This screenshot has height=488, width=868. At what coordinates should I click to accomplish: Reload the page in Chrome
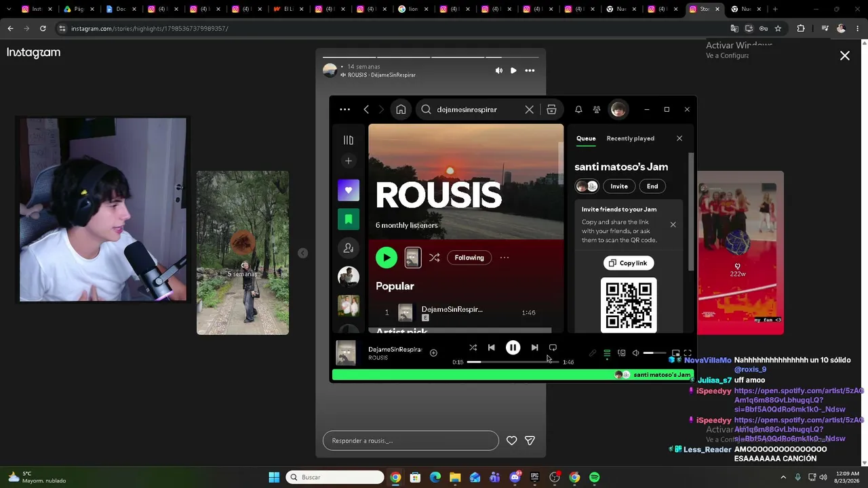tap(43, 28)
